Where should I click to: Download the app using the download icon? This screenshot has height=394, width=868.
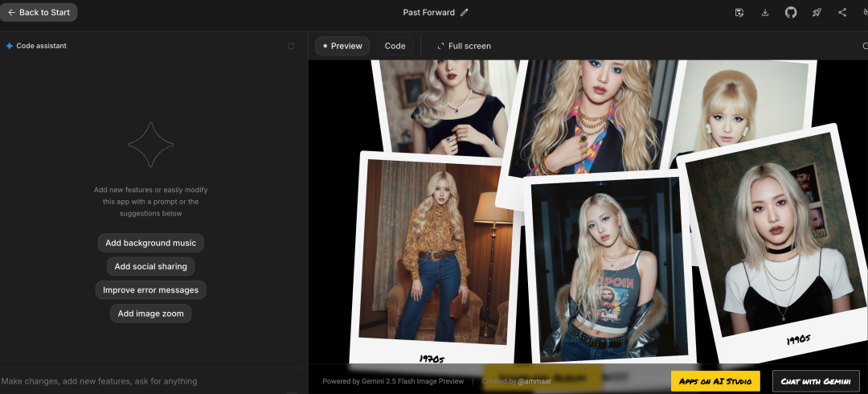coord(765,12)
